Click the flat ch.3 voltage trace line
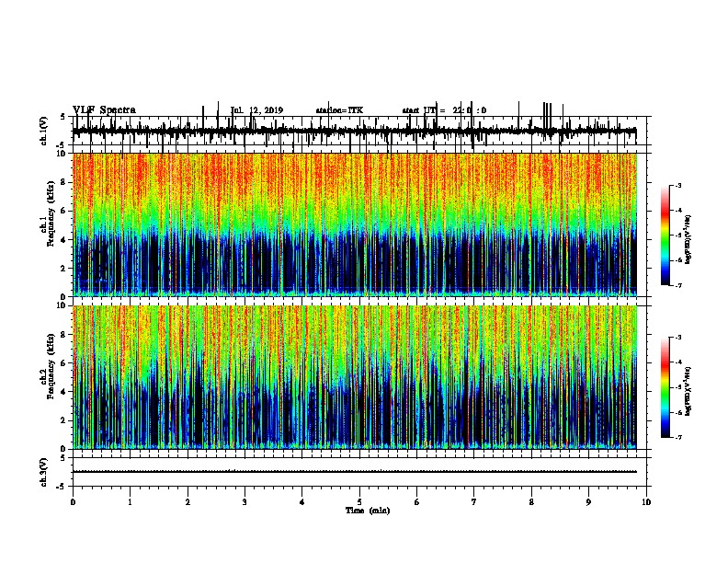Viewport: 728px width, 563px height. pos(355,472)
